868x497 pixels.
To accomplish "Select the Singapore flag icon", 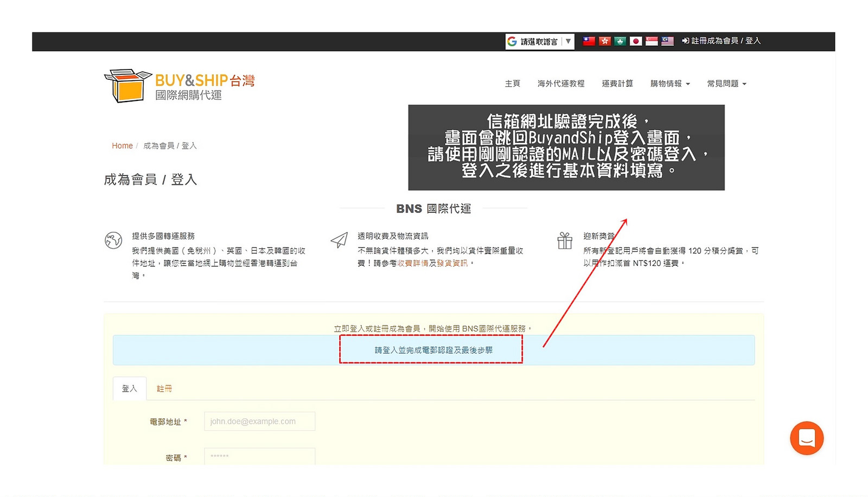I will click(652, 41).
